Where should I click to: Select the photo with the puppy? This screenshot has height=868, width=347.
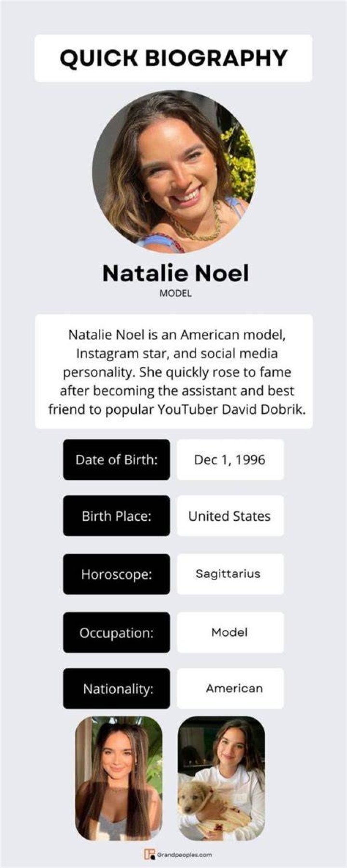coord(221,778)
